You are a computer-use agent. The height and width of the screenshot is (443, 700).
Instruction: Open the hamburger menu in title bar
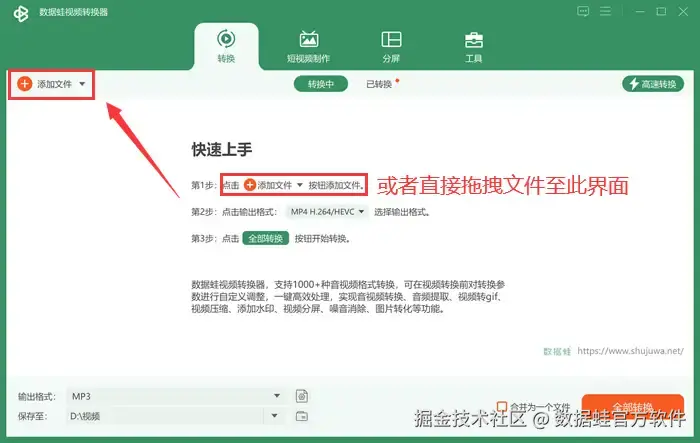point(605,12)
